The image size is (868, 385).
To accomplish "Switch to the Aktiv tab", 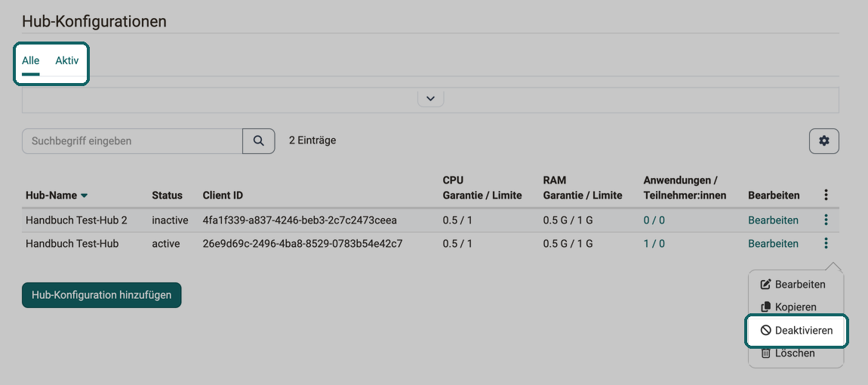I will coord(67,60).
